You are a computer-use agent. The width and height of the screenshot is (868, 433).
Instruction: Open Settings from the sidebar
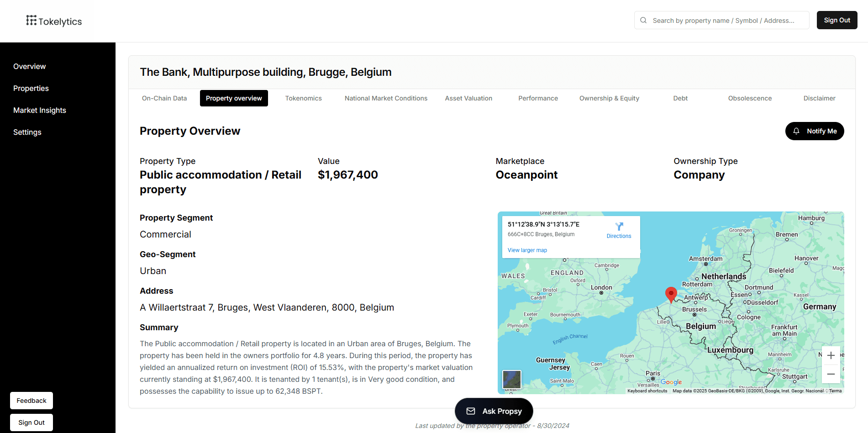pos(27,132)
